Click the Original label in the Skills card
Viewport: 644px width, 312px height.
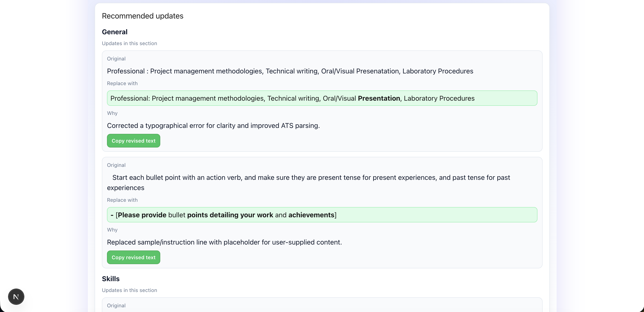[x=116, y=306]
